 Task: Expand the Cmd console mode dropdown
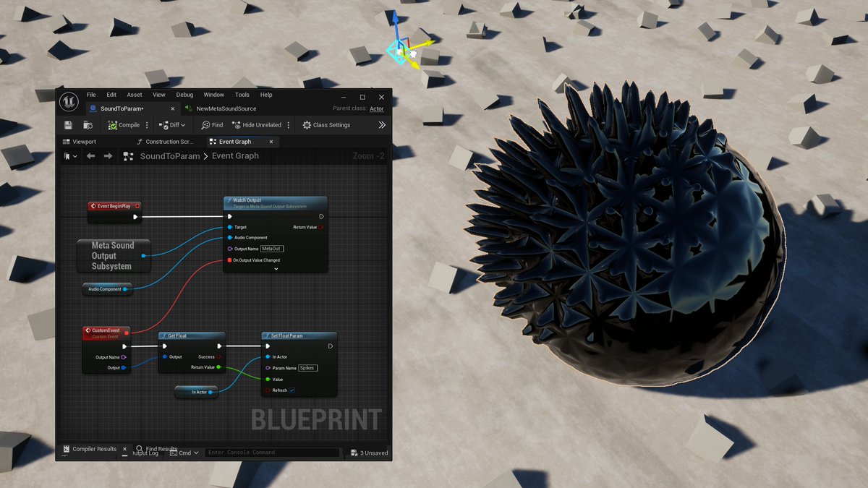pyautogui.click(x=186, y=453)
